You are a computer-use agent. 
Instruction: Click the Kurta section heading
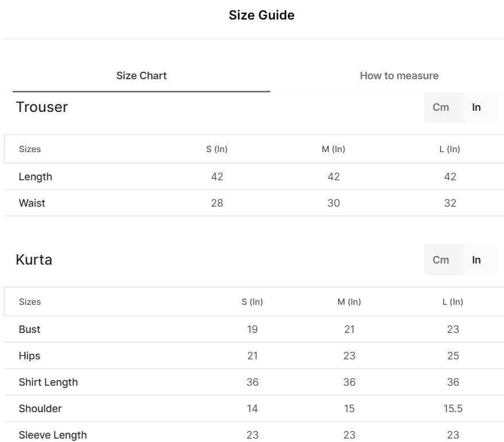tap(34, 260)
